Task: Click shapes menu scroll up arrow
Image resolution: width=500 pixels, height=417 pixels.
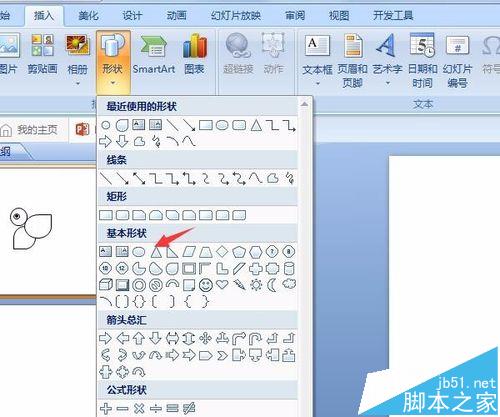Action: [304, 104]
